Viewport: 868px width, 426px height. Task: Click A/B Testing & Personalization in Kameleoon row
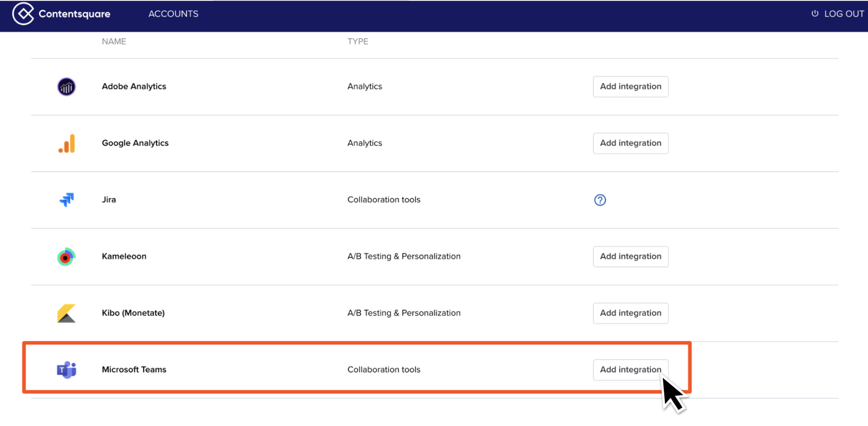click(x=404, y=256)
